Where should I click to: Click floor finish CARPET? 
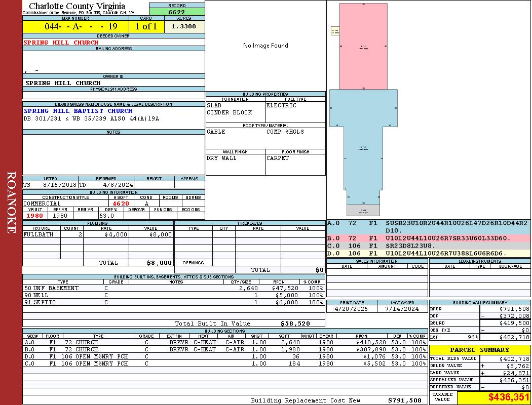pyautogui.click(x=278, y=158)
